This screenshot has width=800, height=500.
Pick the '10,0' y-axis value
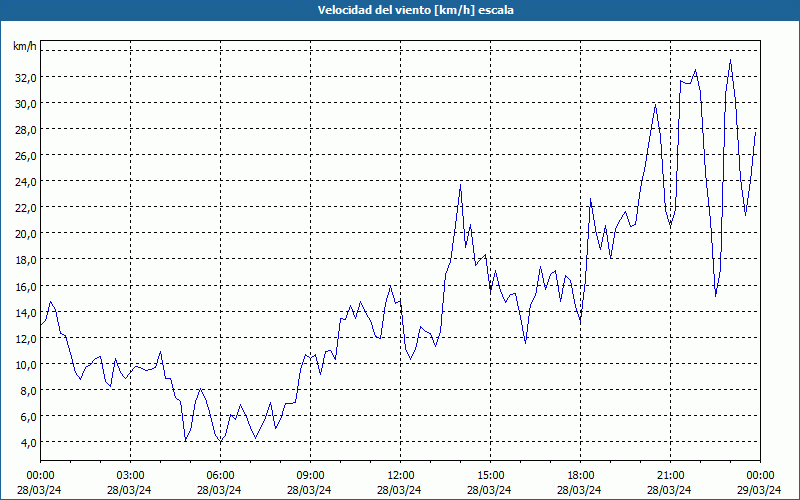pyautogui.click(x=24, y=364)
